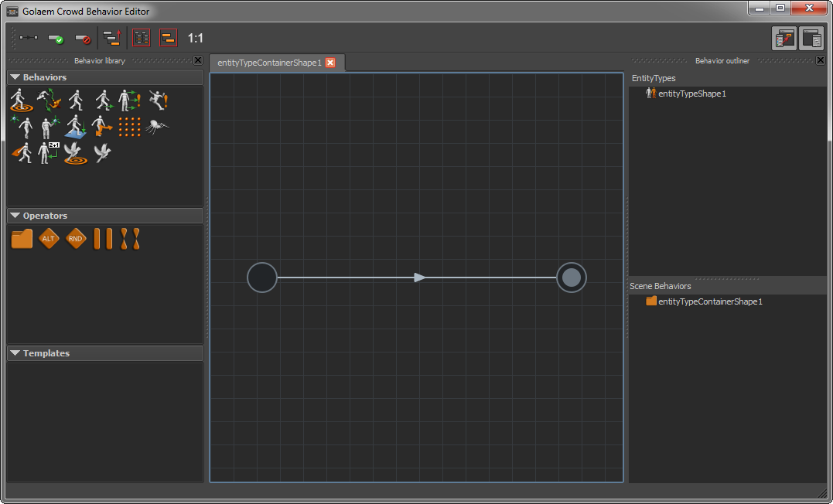833x504 pixels.
Task: Select the plain walking figure behavior icon
Action: (76, 100)
